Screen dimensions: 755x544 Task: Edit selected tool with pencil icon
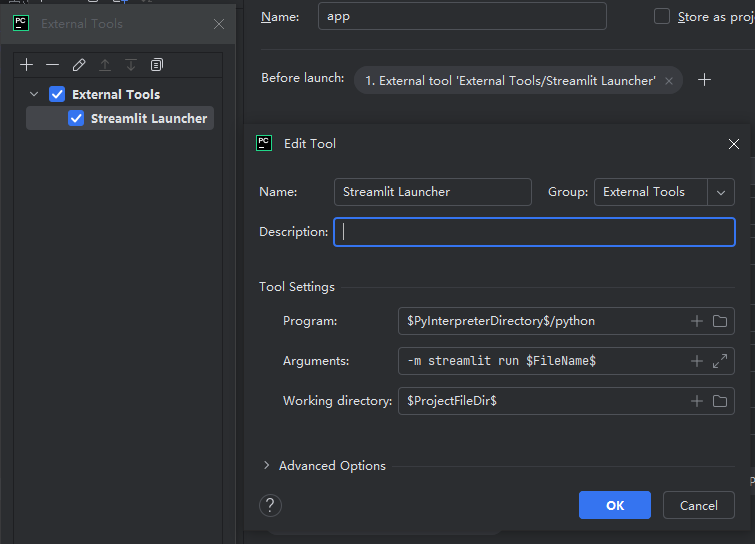click(79, 65)
